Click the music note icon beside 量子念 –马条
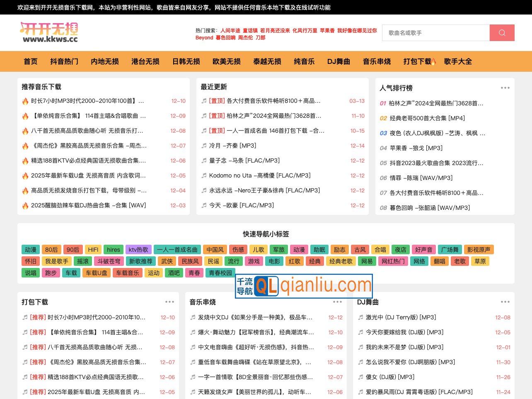Image resolution: width=532 pixels, height=399 pixels. coord(204,161)
